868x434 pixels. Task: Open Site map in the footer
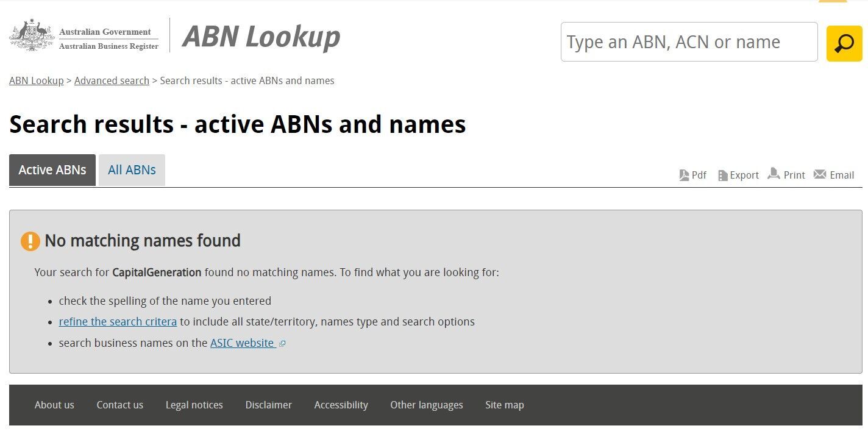(505, 405)
